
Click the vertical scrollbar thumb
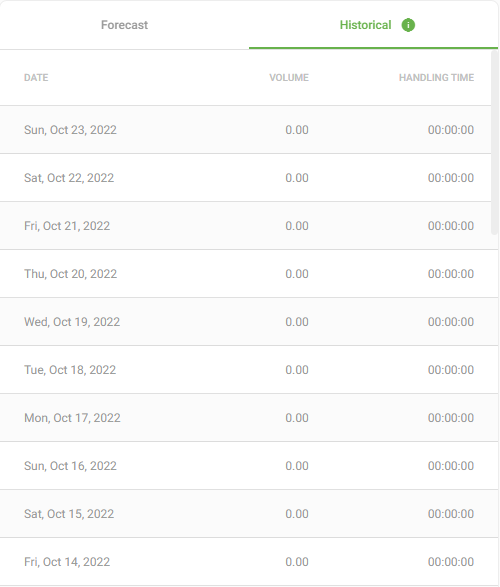pyautogui.click(x=494, y=143)
